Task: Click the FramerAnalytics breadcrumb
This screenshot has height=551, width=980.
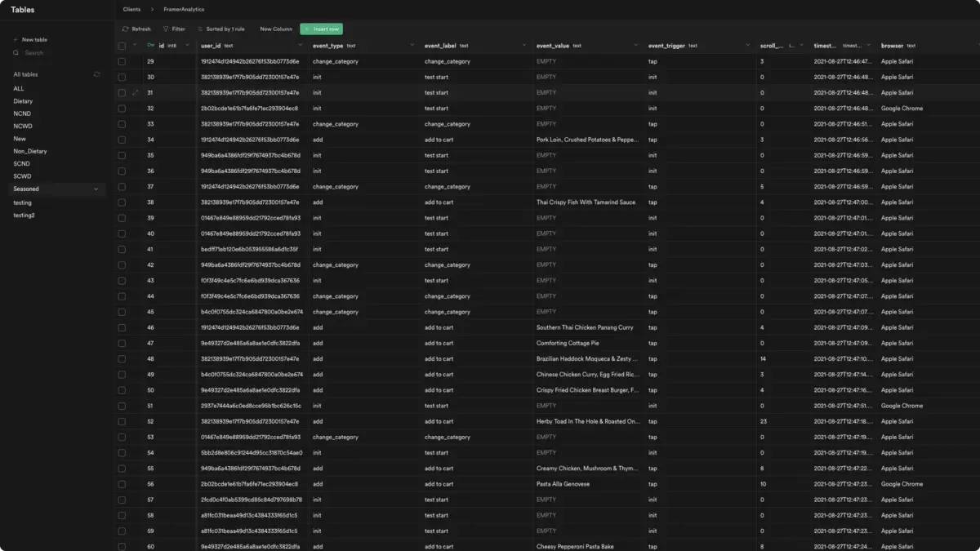Action: tap(184, 9)
